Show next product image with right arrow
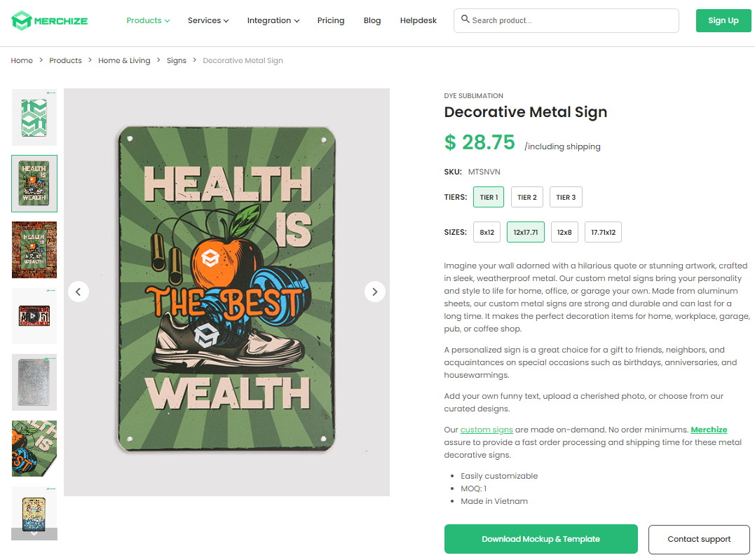Image resolution: width=755 pixels, height=560 pixels. [374, 292]
